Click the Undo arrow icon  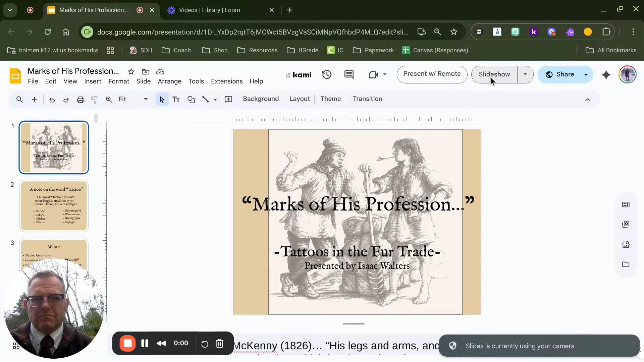coord(52,100)
